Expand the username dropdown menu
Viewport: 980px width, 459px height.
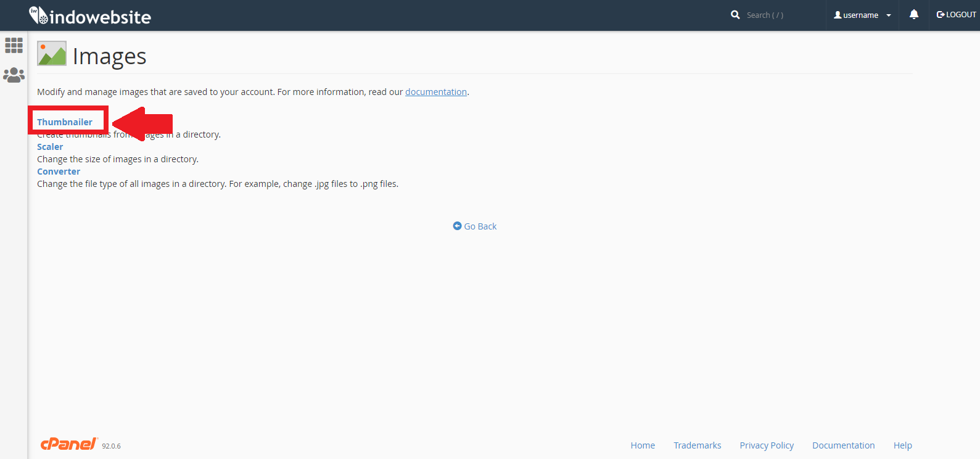point(862,15)
